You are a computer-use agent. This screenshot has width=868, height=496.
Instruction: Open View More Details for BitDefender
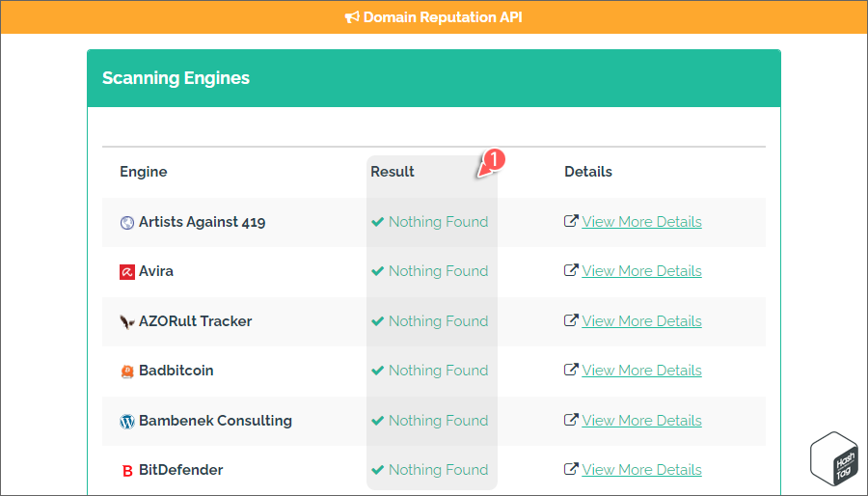pyautogui.click(x=641, y=470)
